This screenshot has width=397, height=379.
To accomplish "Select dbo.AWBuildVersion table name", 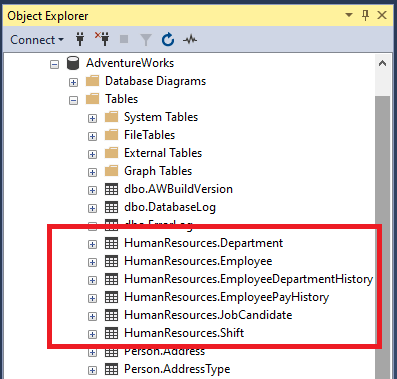I will (178, 189).
